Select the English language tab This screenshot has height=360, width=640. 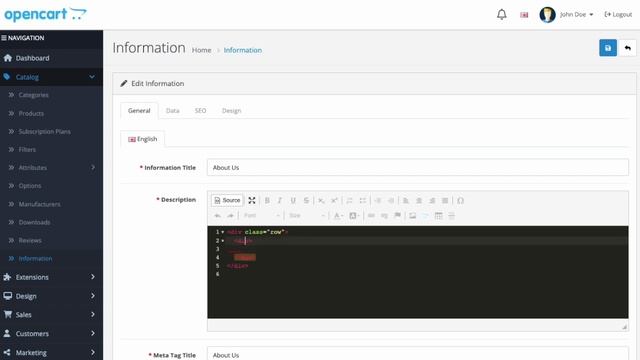pos(142,139)
